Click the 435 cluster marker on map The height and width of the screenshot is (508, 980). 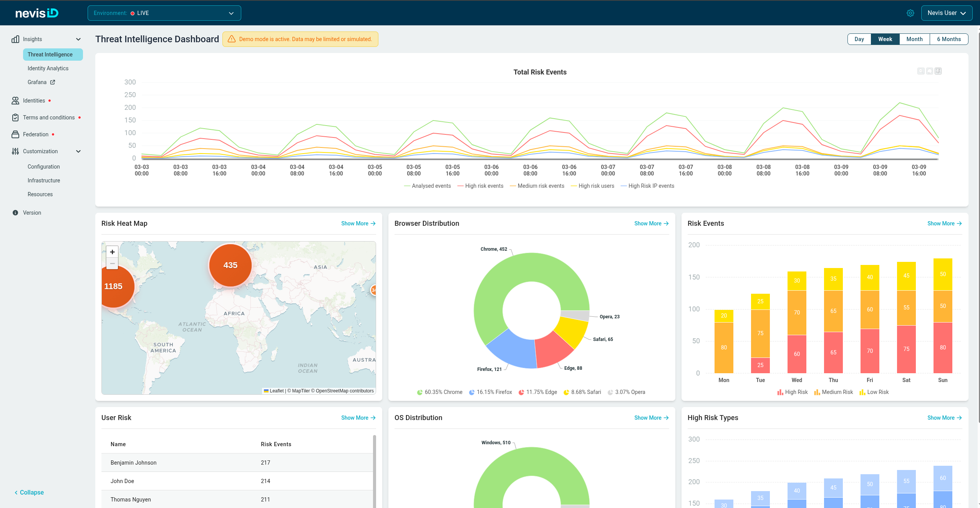click(230, 265)
